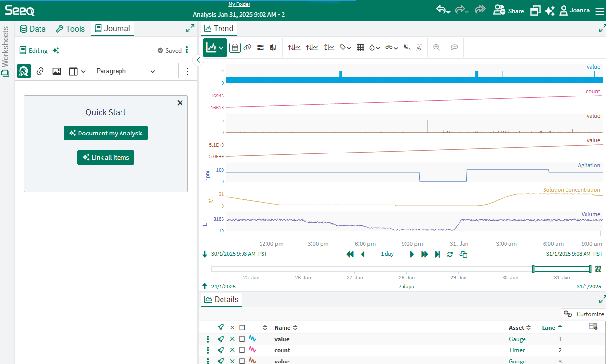Open the table insert dropdown in journal
606x364 pixels.
coord(77,71)
